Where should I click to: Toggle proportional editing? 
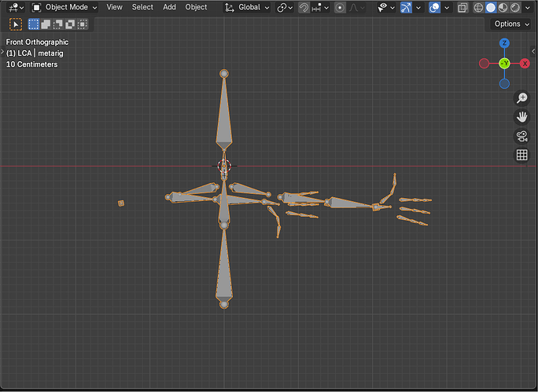pyautogui.click(x=340, y=7)
